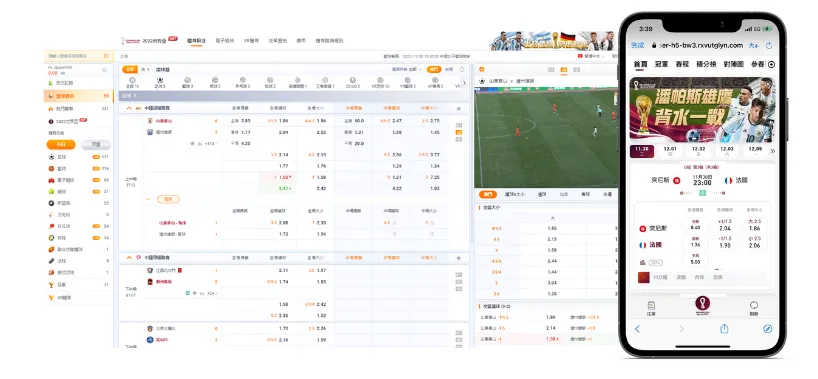
Task: Collapse the first Chinese league section
Action: pyautogui.click(x=129, y=108)
